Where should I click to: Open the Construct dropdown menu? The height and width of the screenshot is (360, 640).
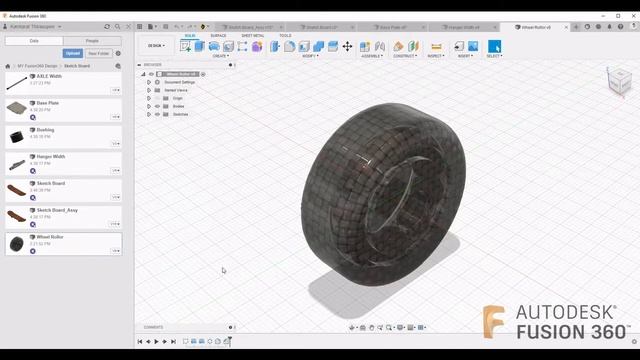click(x=405, y=56)
